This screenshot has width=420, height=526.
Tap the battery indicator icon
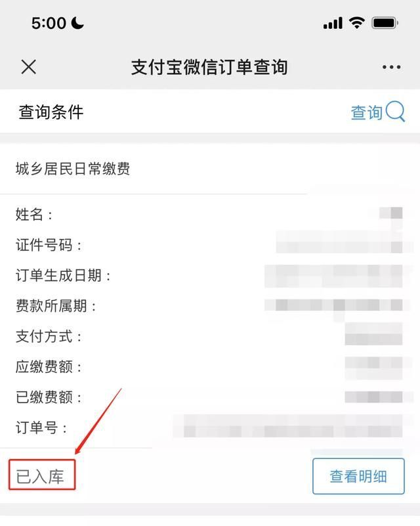point(385,23)
